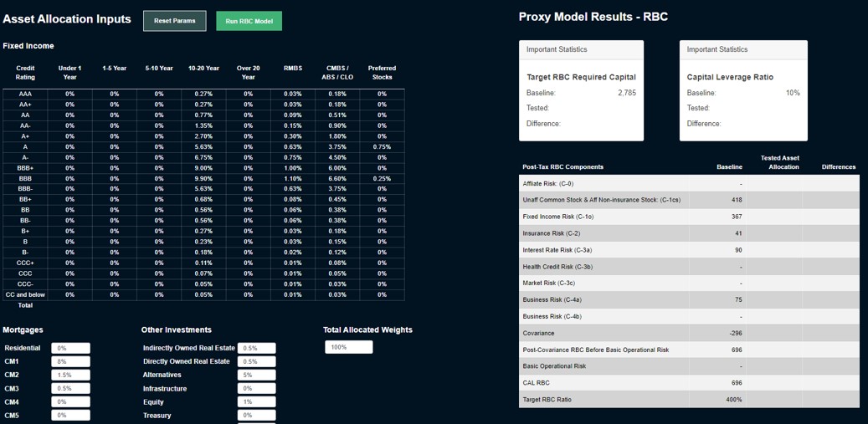Click the A row Preferred Stocks cell
868x424 pixels.
[382, 146]
